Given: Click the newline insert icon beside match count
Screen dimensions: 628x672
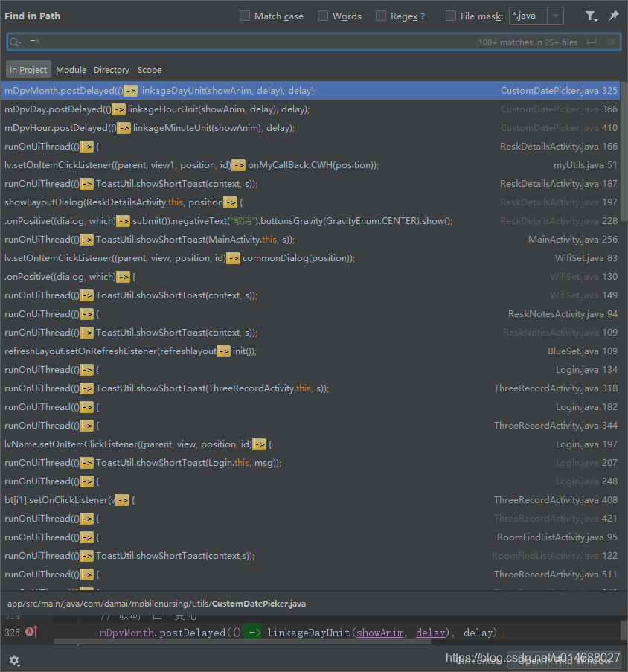Looking at the screenshot, I should coord(592,42).
